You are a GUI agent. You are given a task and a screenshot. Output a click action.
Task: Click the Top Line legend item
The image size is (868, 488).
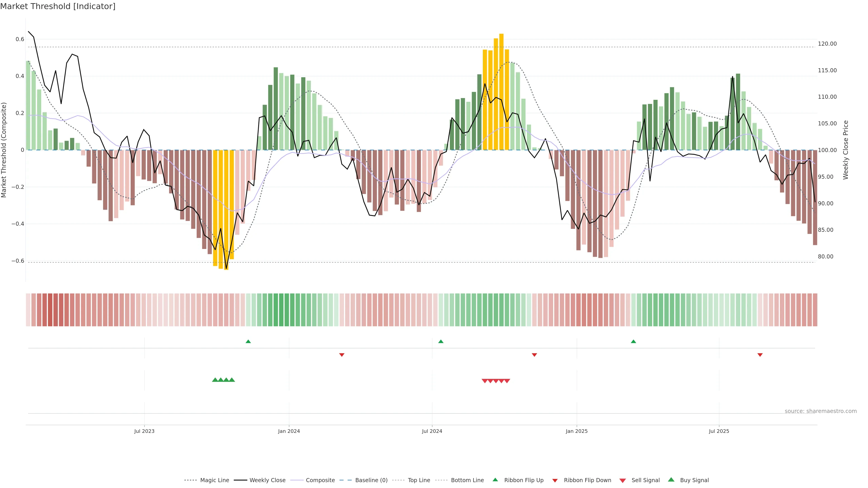(x=419, y=480)
